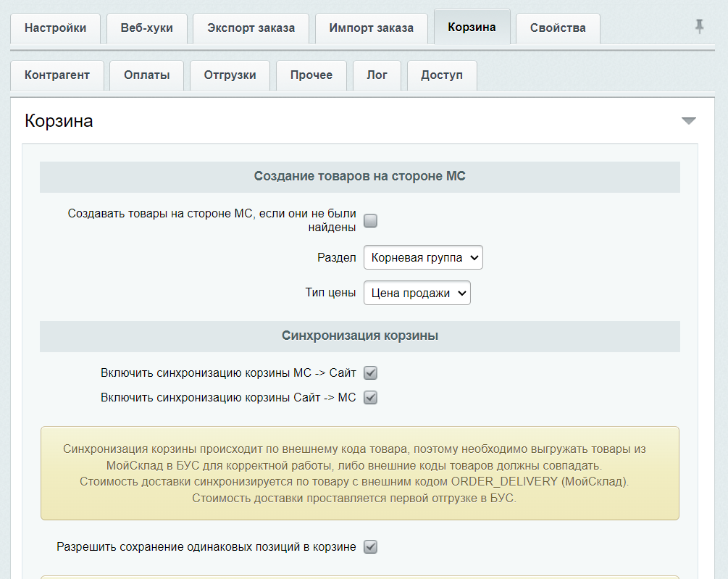Open the Оплаты tab

(146, 75)
